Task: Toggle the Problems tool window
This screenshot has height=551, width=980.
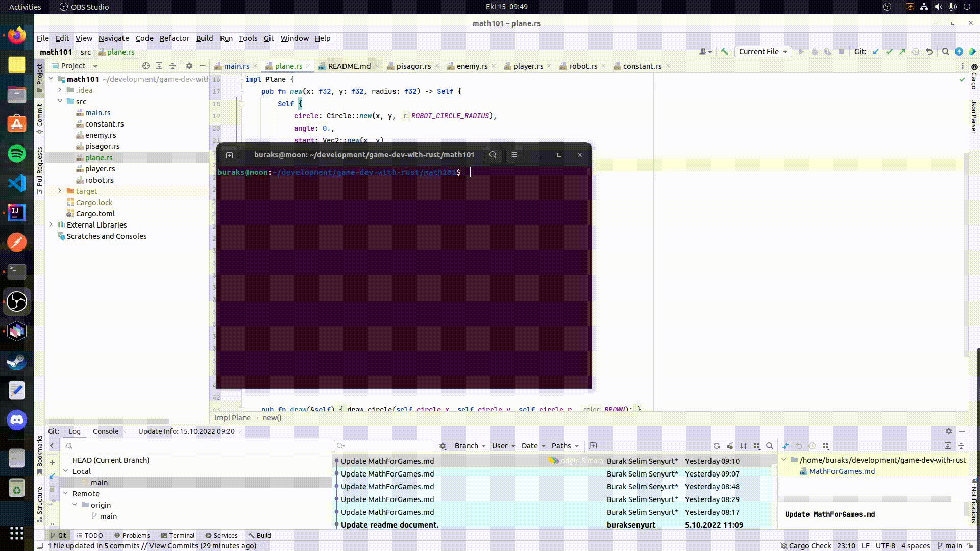Action: [132, 535]
